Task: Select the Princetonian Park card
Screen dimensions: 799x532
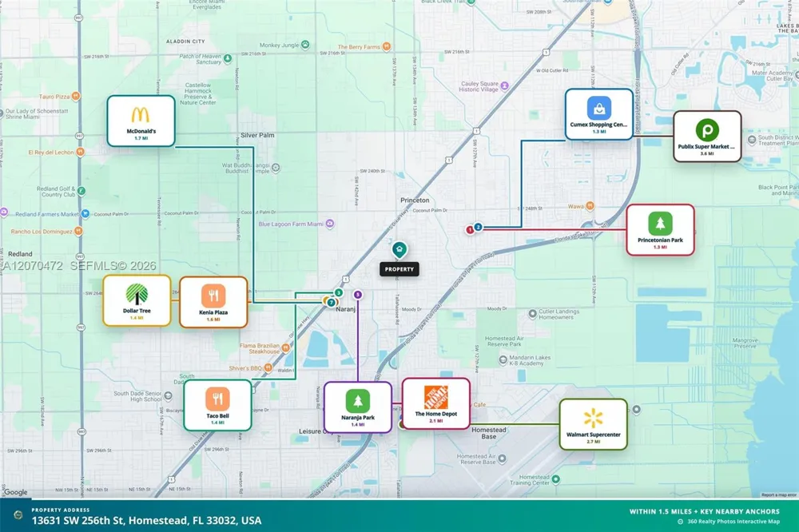Action: click(660, 230)
